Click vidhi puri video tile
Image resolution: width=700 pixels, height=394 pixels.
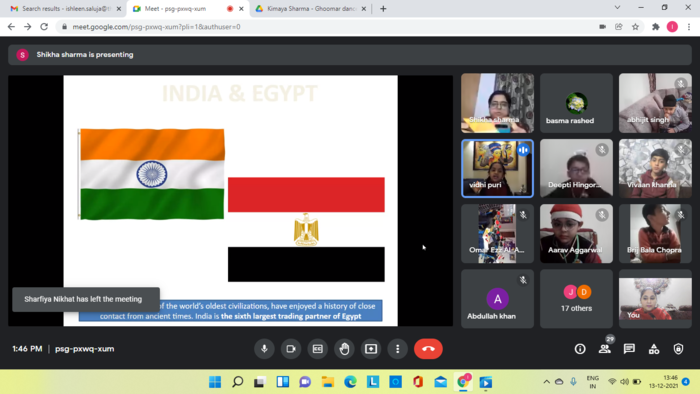pyautogui.click(x=497, y=168)
